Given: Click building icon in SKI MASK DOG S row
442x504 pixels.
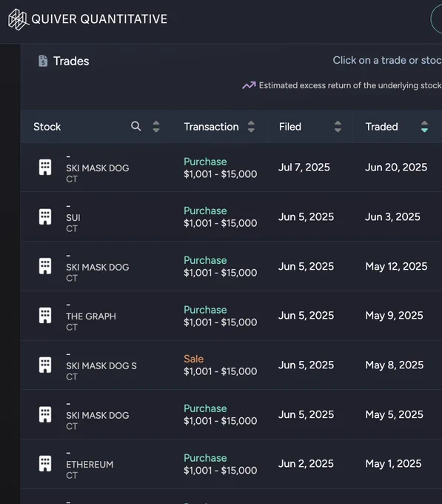Looking at the screenshot, I should [45, 365].
